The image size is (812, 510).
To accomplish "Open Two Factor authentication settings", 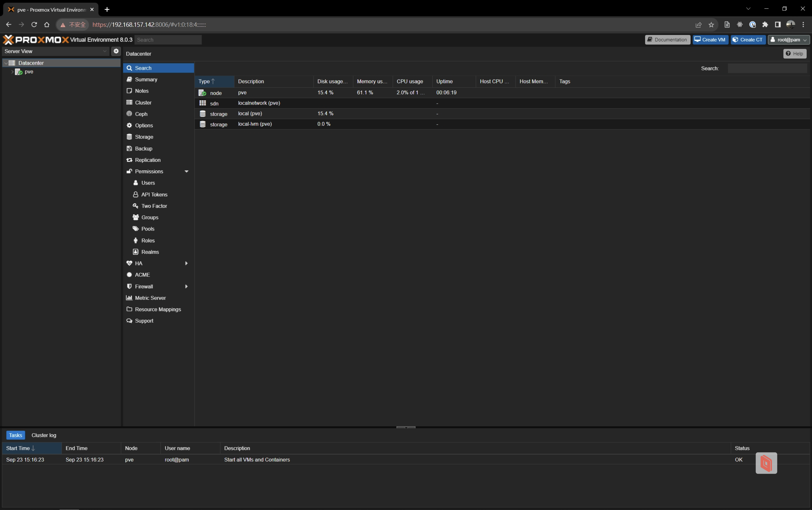I will click(154, 206).
